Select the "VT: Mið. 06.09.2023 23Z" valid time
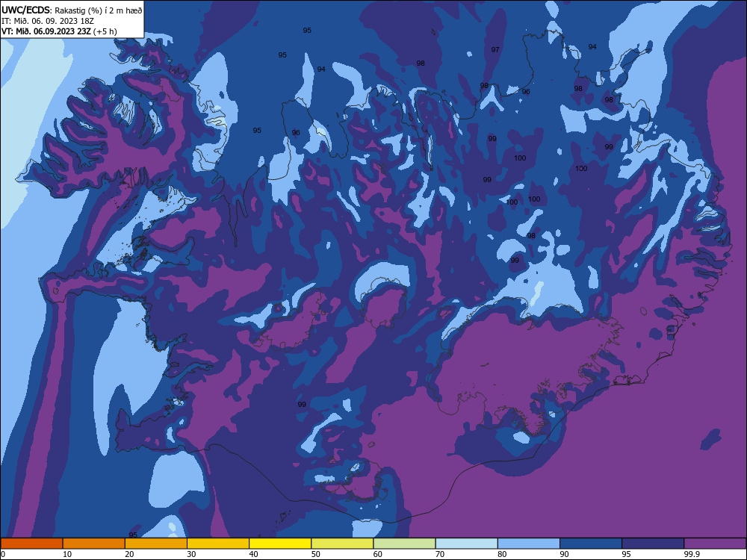This screenshot has height=560, width=747. click(46, 31)
